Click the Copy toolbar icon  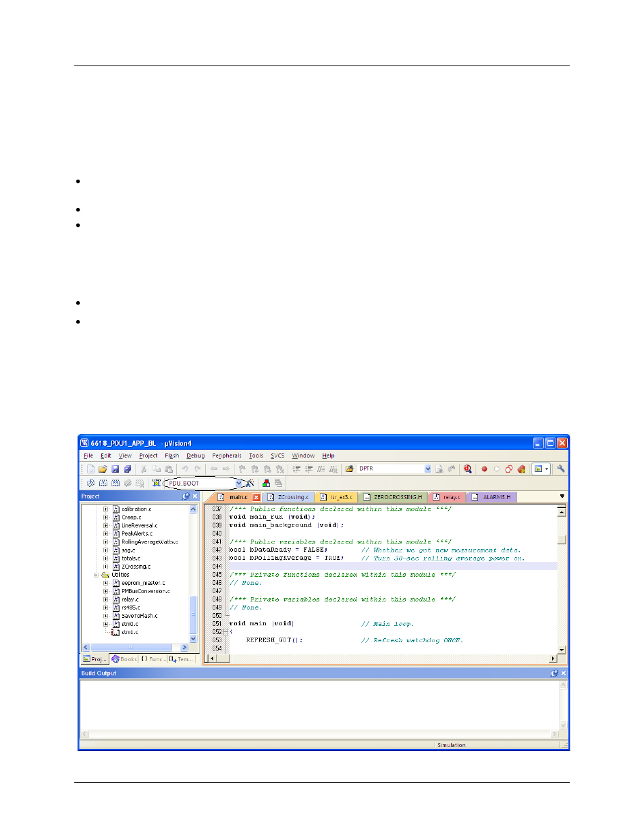[x=157, y=469]
